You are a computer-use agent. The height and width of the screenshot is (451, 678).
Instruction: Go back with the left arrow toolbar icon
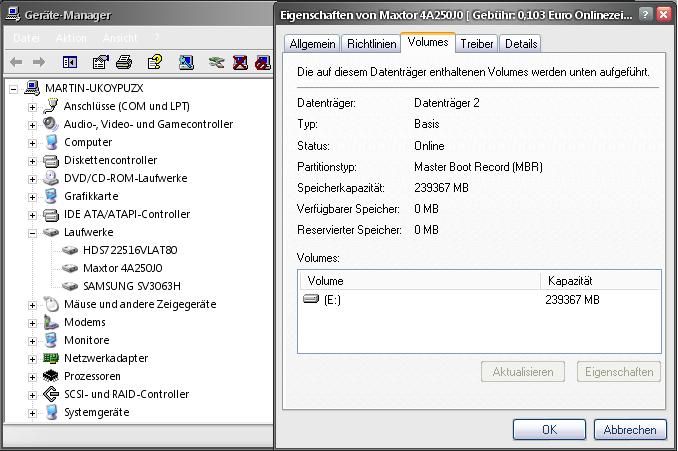(16, 62)
